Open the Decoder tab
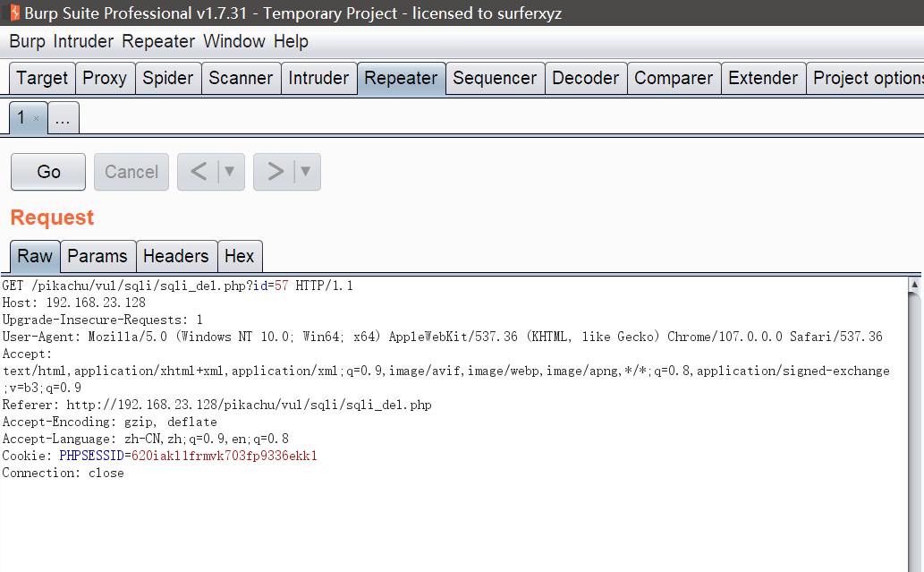The height and width of the screenshot is (572, 924). coord(585,78)
